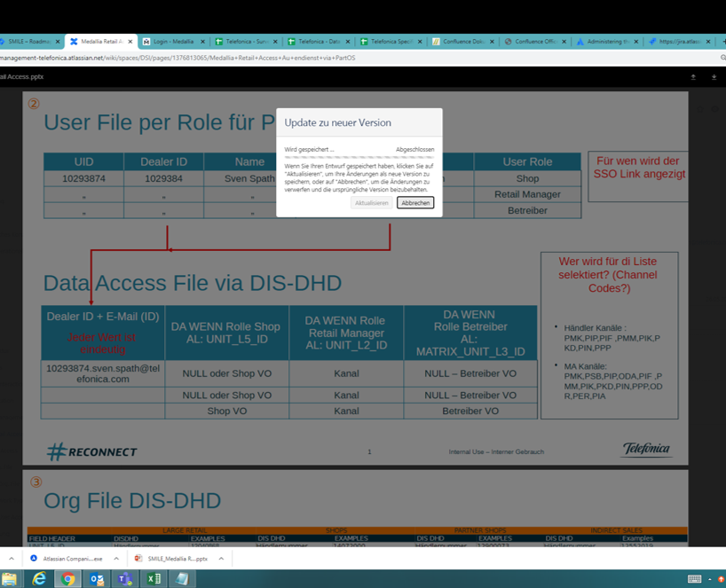This screenshot has width=726, height=588.
Task: Click the 'Betreiber VO' table cell
Action: pos(470,411)
